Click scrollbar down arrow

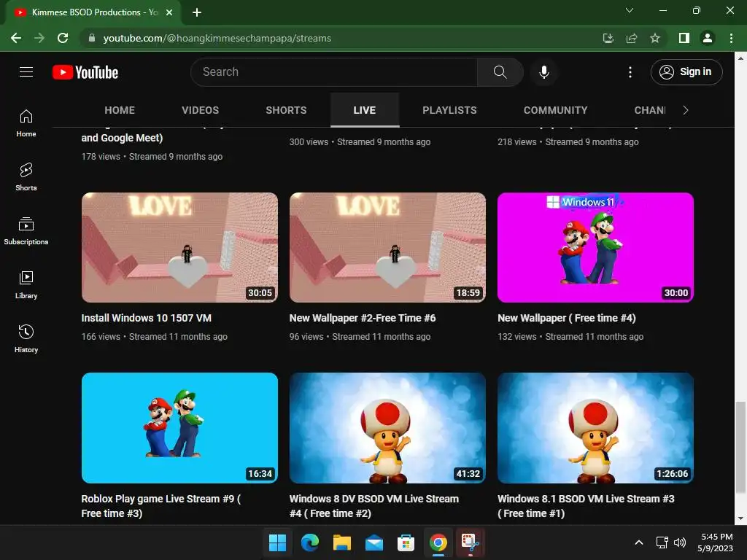click(x=740, y=518)
